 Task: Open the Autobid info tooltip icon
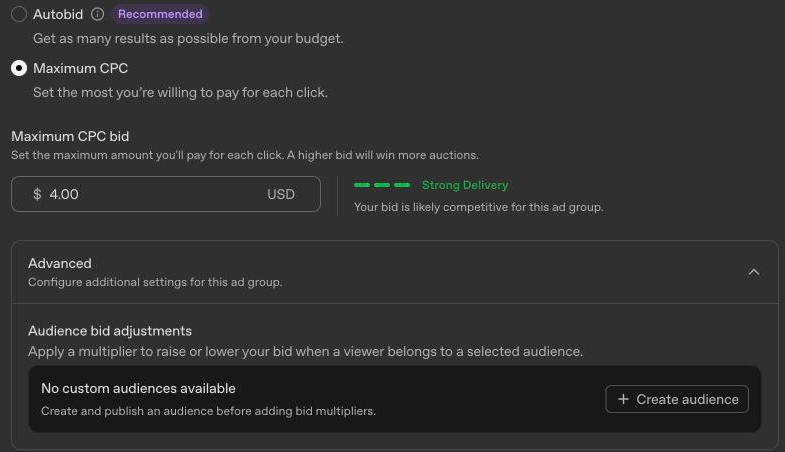click(98, 14)
